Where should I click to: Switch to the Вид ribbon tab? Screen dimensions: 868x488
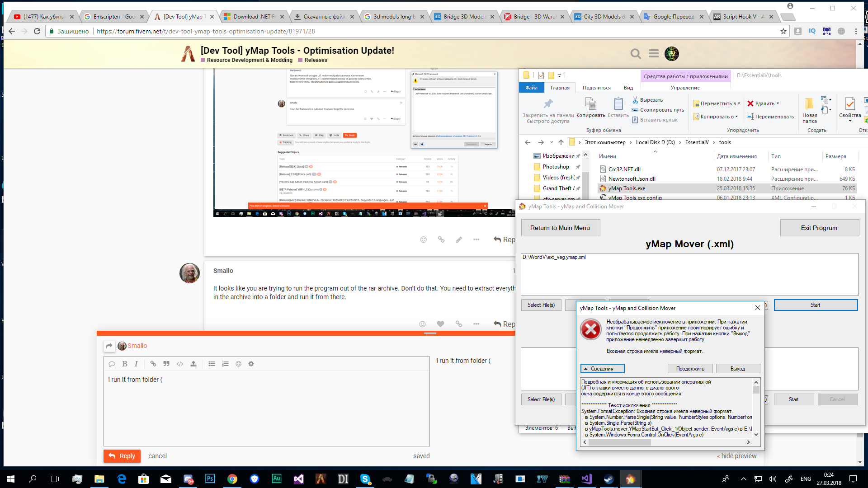tap(628, 88)
